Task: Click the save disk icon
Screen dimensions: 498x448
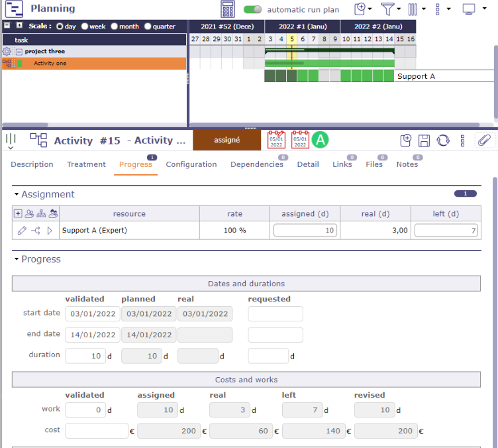Action: [x=424, y=140]
